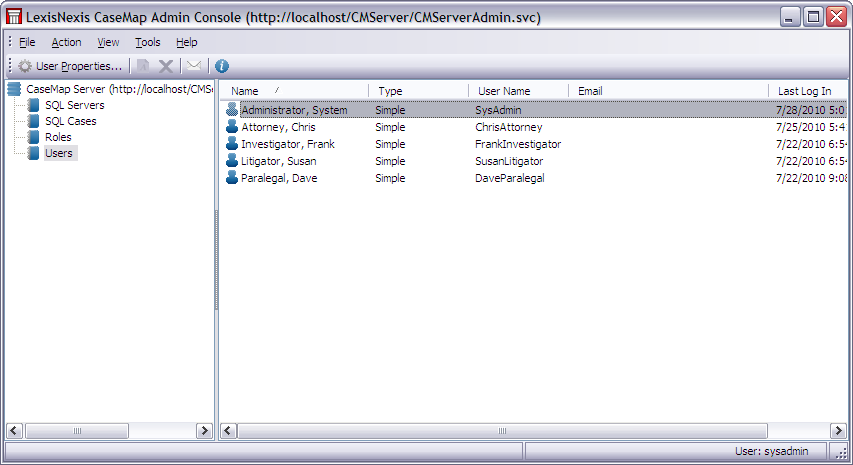Select Users in the tree

point(59,153)
